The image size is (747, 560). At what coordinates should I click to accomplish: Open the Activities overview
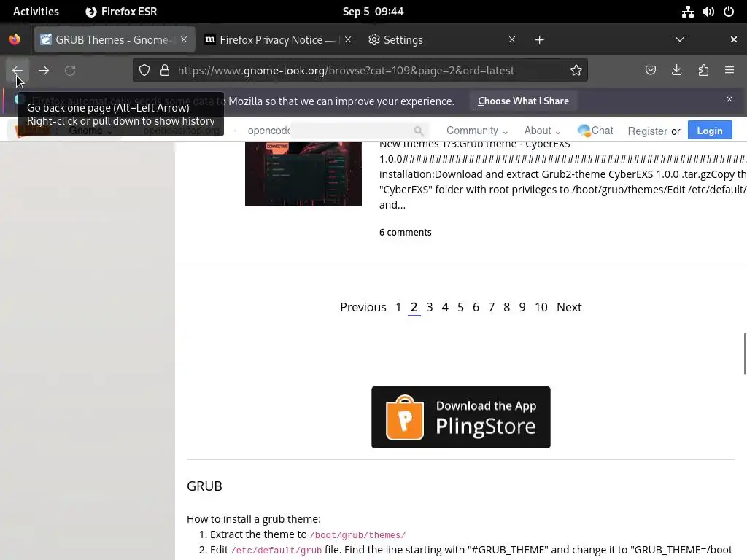(x=36, y=12)
